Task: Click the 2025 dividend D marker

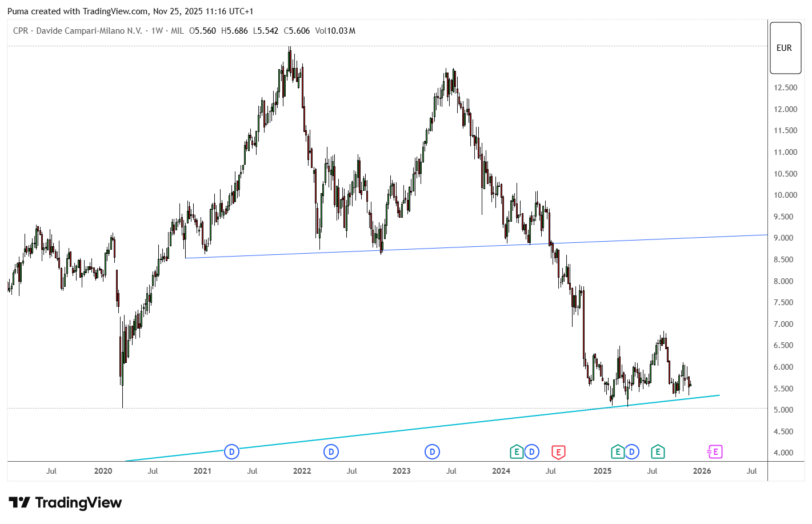Action: [x=632, y=452]
